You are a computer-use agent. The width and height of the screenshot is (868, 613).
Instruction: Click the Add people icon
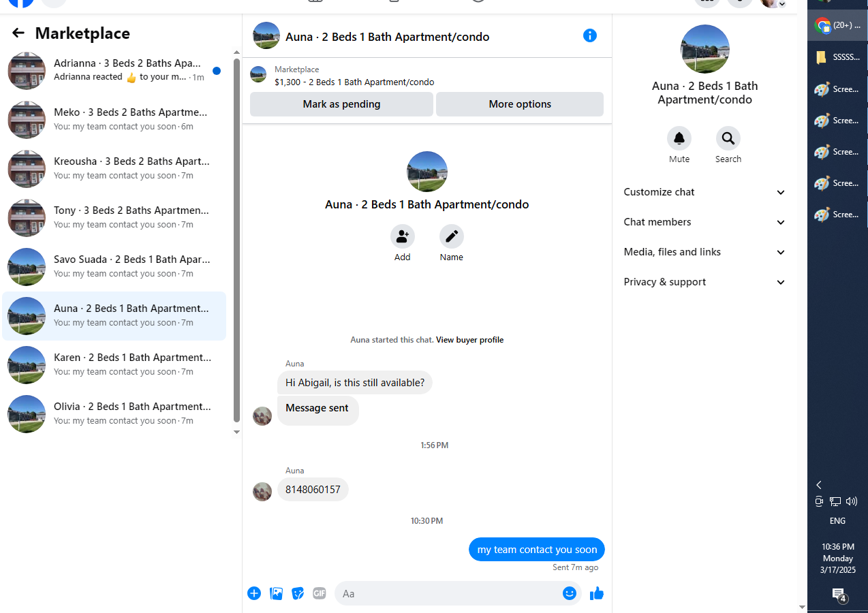pos(403,236)
